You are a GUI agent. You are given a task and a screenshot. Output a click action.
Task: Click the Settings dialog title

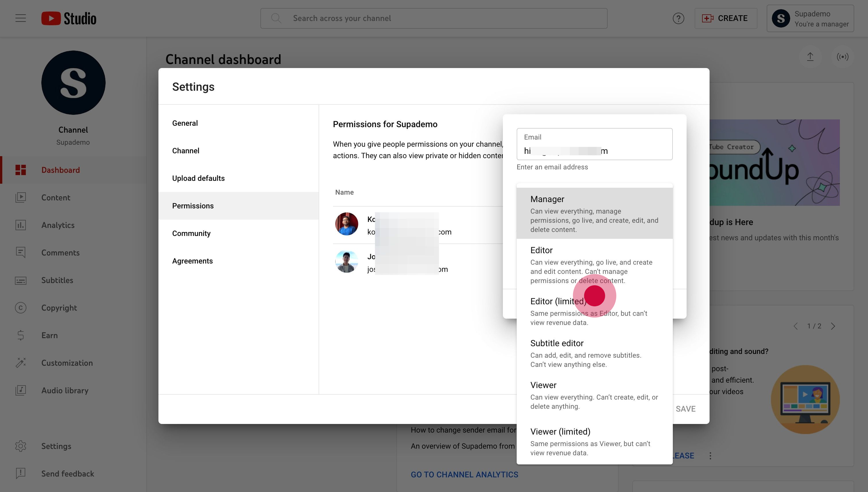(x=193, y=87)
